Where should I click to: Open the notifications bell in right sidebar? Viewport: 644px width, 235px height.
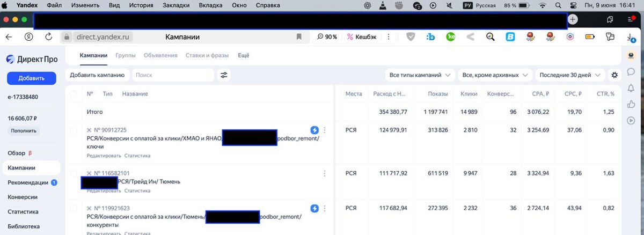click(631, 88)
